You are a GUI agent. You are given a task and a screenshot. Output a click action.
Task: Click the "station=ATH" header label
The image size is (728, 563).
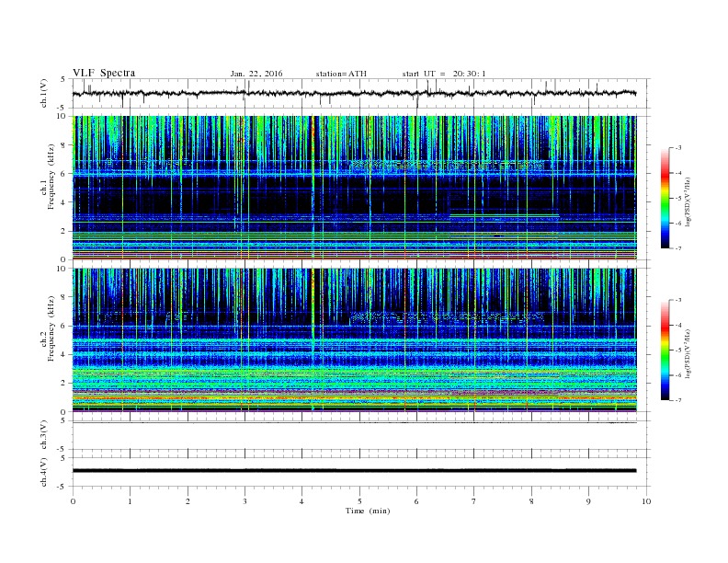click(x=341, y=74)
